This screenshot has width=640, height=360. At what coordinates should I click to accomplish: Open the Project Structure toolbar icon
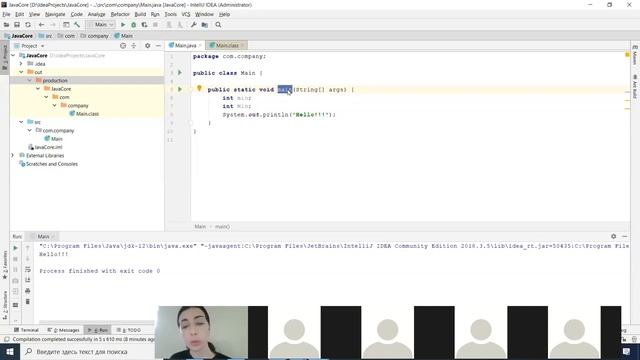pos(205,25)
